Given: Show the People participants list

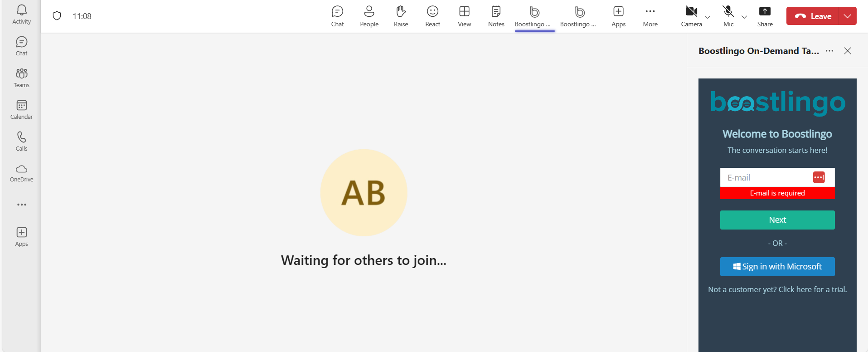Looking at the screenshot, I should tap(369, 16).
